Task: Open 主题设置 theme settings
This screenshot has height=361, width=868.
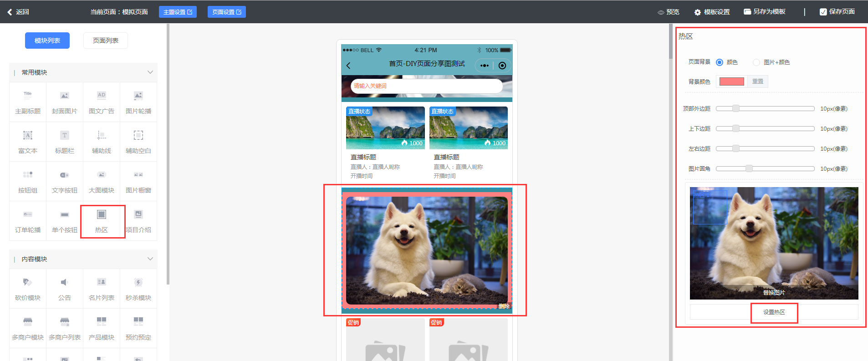Action: tap(178, 12)
